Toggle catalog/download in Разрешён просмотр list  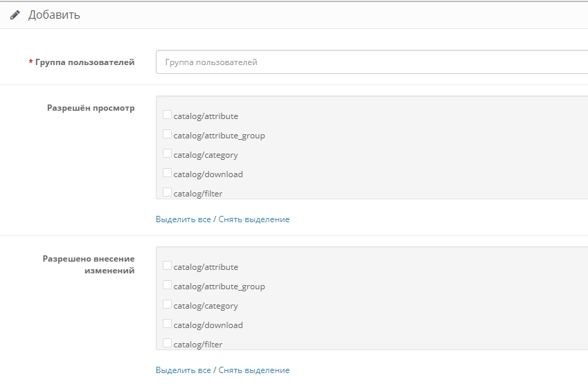pos(167,173)
